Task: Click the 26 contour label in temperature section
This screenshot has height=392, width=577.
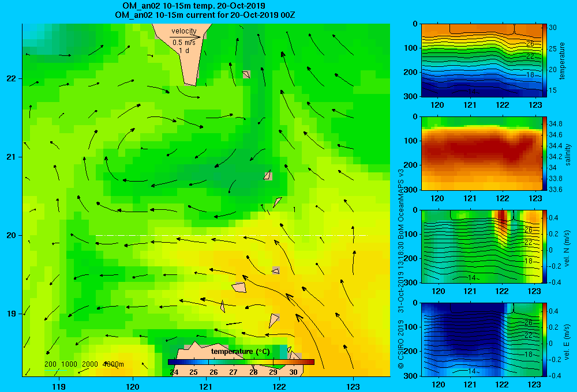Action: point(530,44)
